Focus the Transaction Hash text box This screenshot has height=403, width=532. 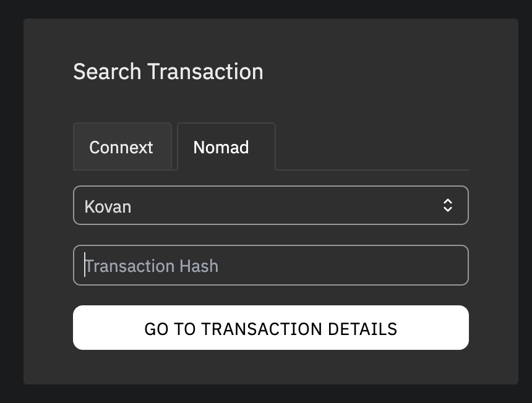coord(270,266)
